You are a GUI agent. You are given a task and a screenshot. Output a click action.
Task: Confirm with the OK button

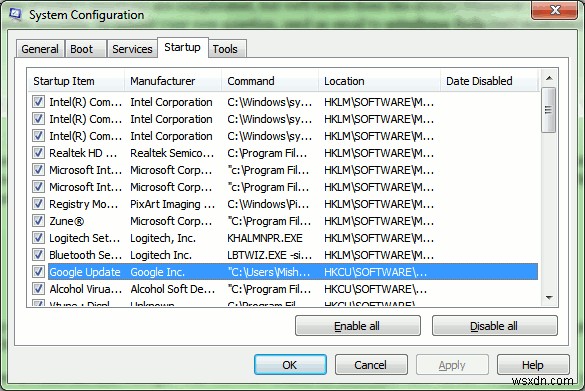coord(290,365)
